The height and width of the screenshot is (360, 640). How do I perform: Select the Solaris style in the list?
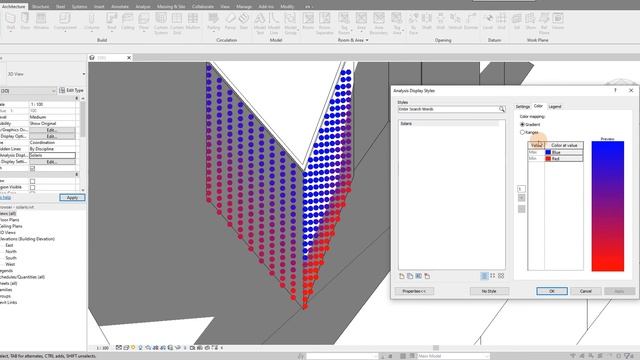point(448,124)
